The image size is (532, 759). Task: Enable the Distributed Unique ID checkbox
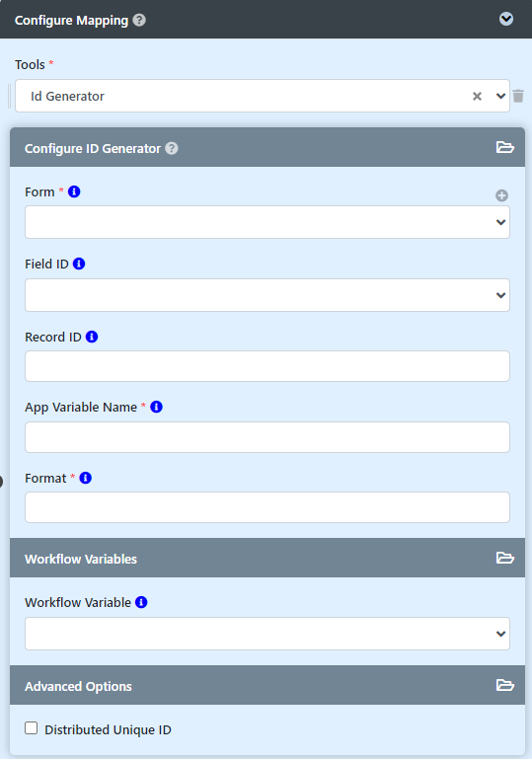tap(31, 728)
